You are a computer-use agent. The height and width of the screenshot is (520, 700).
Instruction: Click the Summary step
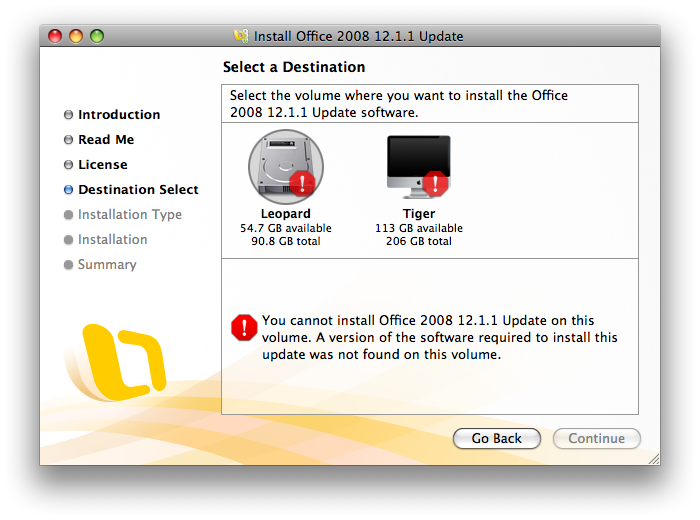point(107,265)
